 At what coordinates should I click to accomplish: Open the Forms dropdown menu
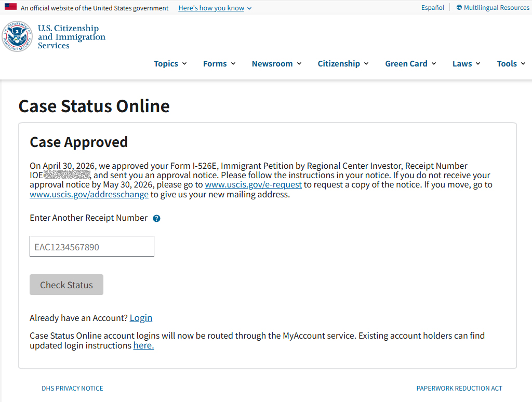219,64
